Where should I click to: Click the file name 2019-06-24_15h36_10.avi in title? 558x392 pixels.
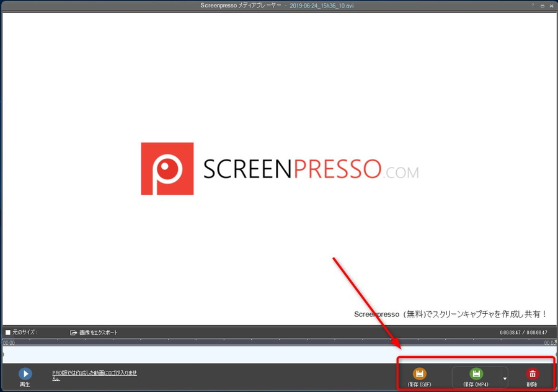coord(321,6)
